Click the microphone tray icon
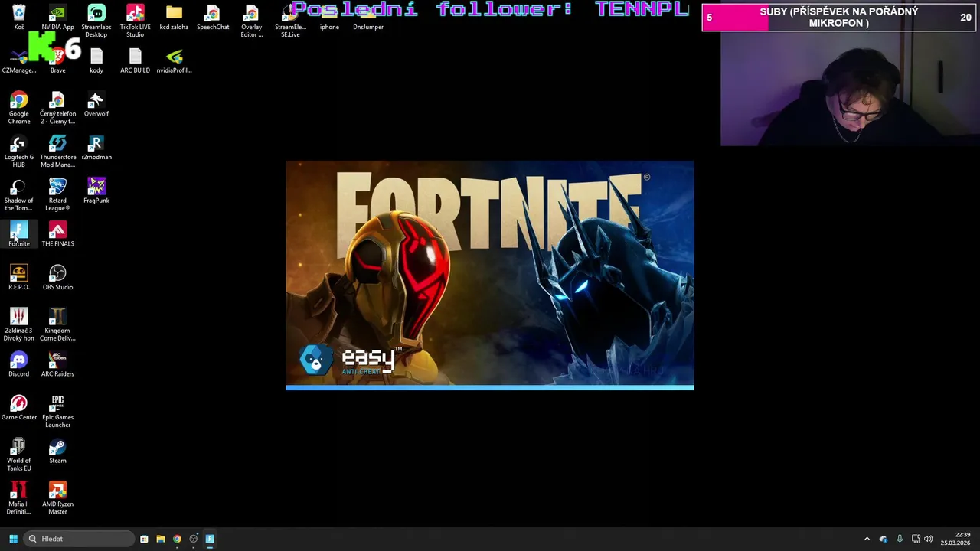 point(900,539)
